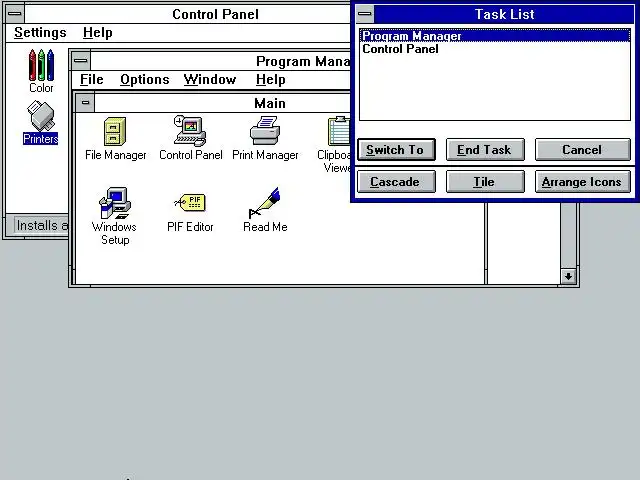Screen dimensions: 640x480
Task: Open the Print Manager icon
Action: 265,139
